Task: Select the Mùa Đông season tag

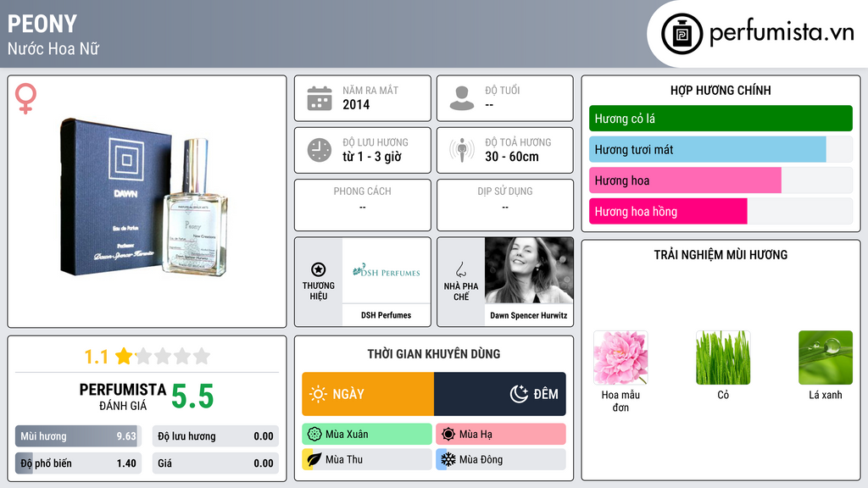Action: (x=501, y=459)
